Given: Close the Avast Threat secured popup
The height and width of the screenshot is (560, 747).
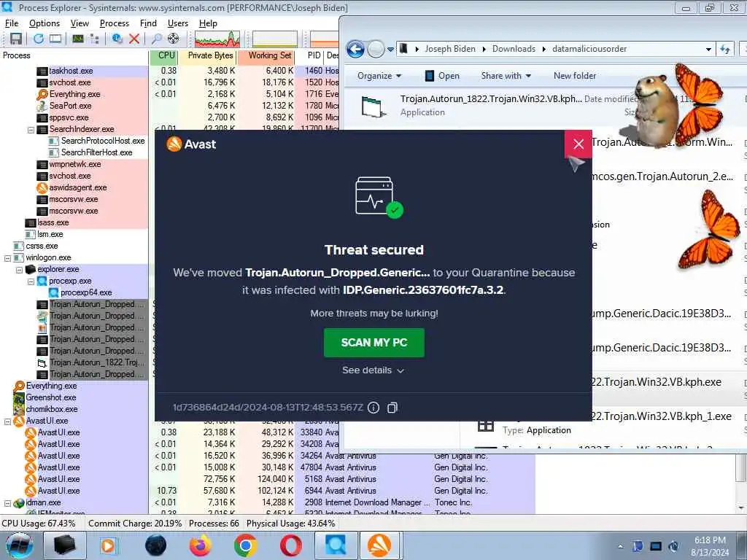Looking at the screenshot, I should point(578,144).
